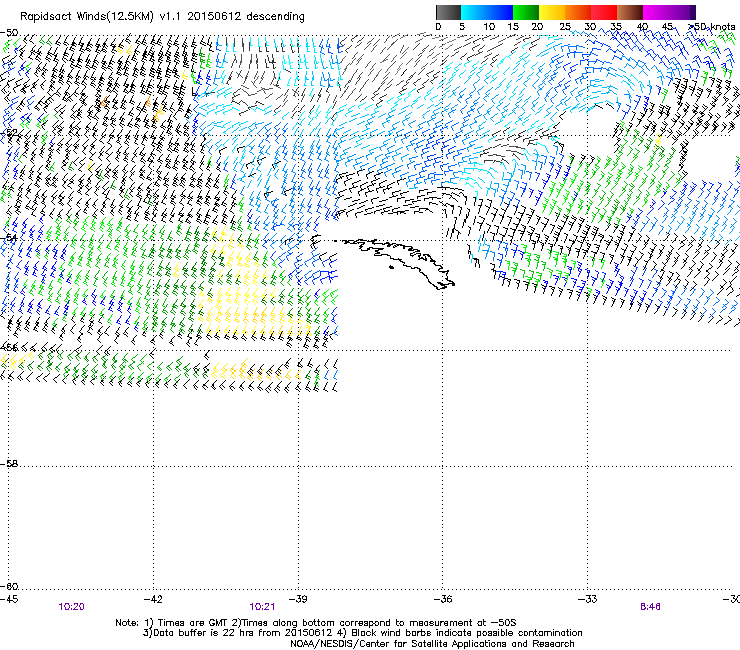Screen dimensions: 740x650
Task: Click the latitude label '-50'
Action: (9, 33)
